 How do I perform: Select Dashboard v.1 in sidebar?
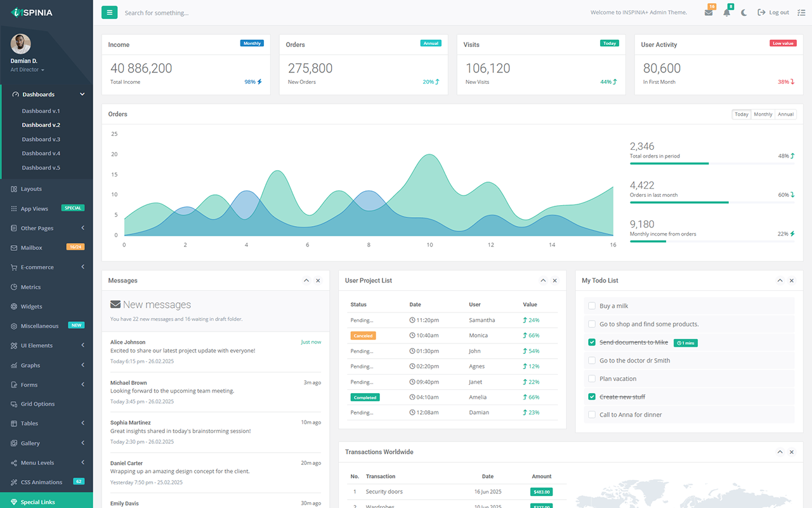[x=41, y=111]
